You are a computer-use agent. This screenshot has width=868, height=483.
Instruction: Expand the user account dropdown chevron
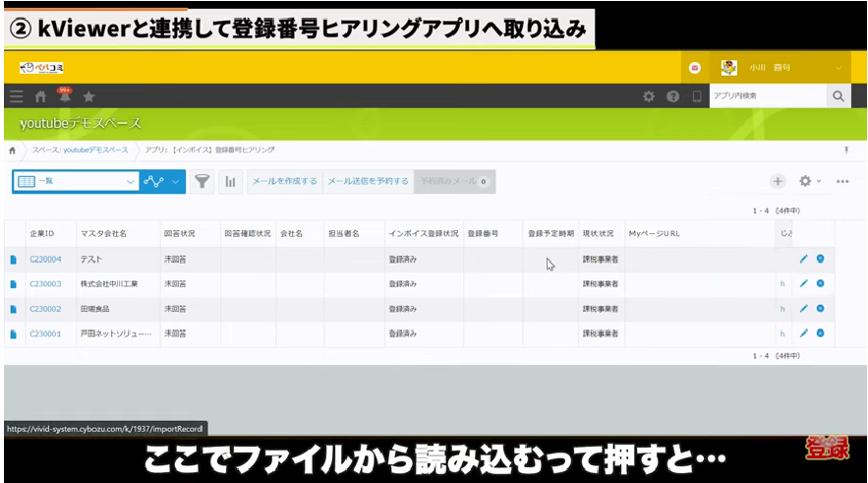[x=839, y=68]
